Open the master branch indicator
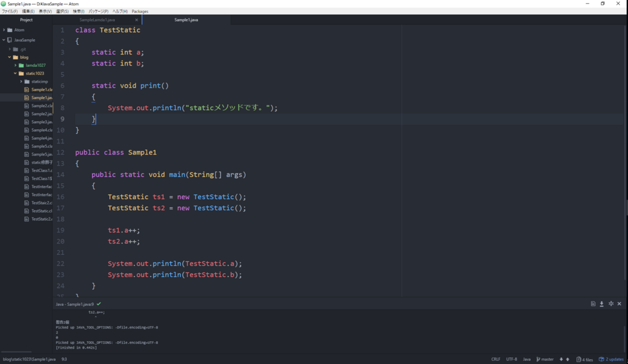This screenshot has width=628, height=364. pyautogui.click(x=545, y=359)
